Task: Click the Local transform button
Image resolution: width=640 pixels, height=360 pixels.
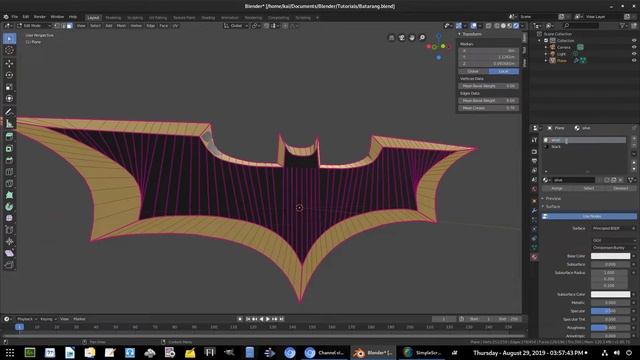Action: coord(504,71)
